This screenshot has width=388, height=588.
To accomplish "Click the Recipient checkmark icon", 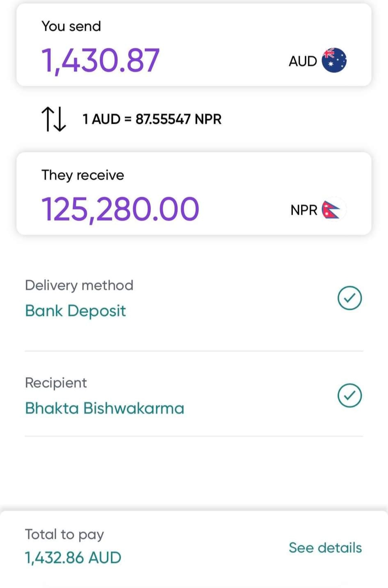I will [x=349, y=395].
